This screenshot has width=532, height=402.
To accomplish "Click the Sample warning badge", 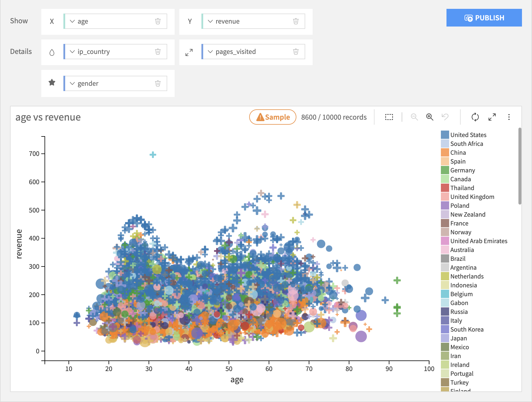I will [273, 117].
